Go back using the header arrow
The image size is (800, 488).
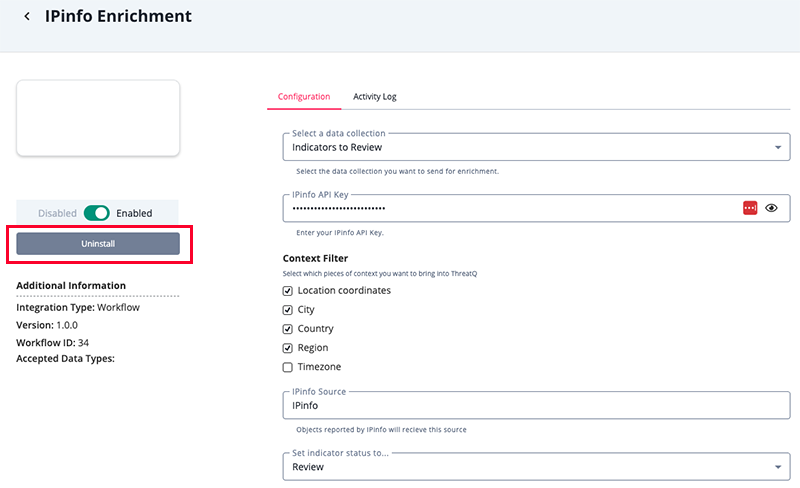point(27,16)
